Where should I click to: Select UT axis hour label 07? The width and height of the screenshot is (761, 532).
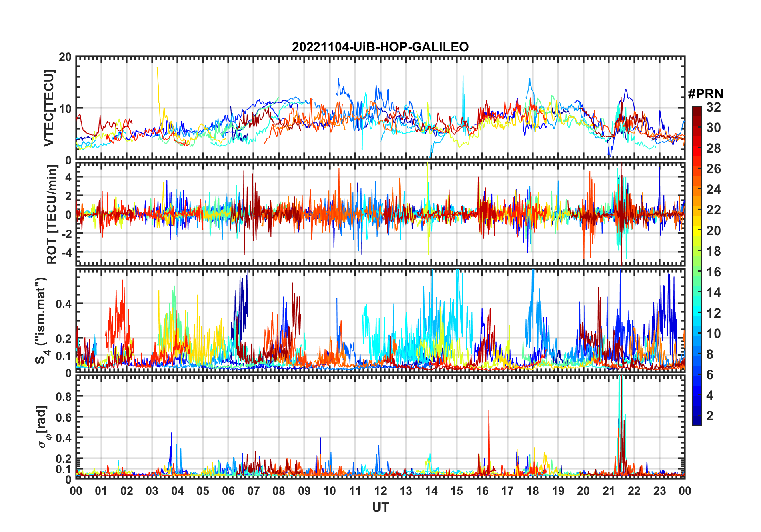click(254, 491)
